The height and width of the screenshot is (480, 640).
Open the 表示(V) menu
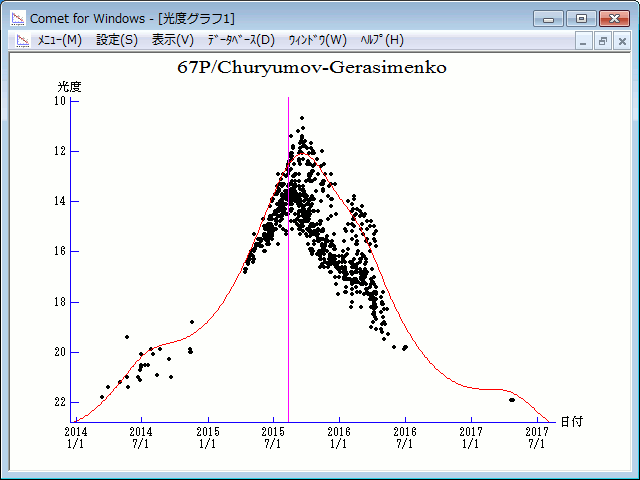pyautogui.click(x=173, y=40)
